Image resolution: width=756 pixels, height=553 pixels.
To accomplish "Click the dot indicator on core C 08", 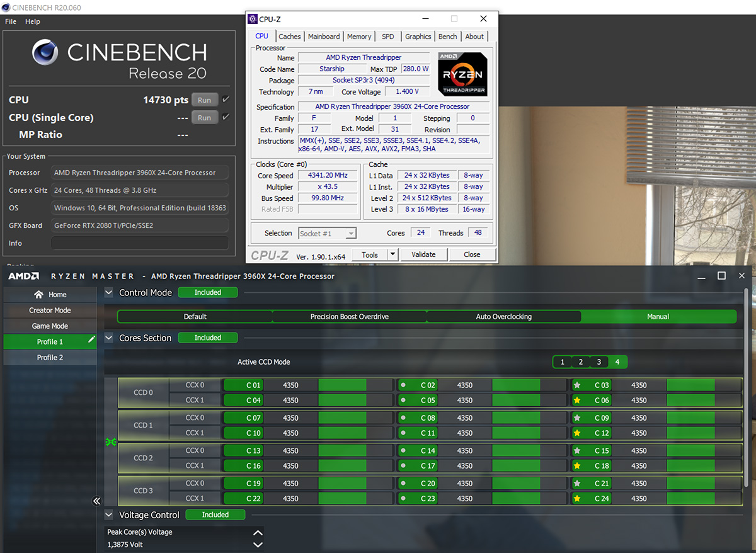I will (403, 418).
